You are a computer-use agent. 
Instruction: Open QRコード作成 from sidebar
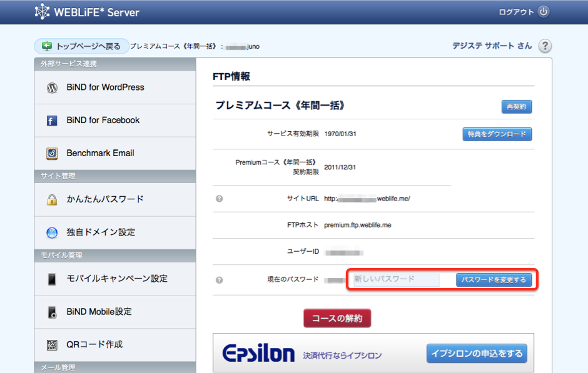point(94,344)
